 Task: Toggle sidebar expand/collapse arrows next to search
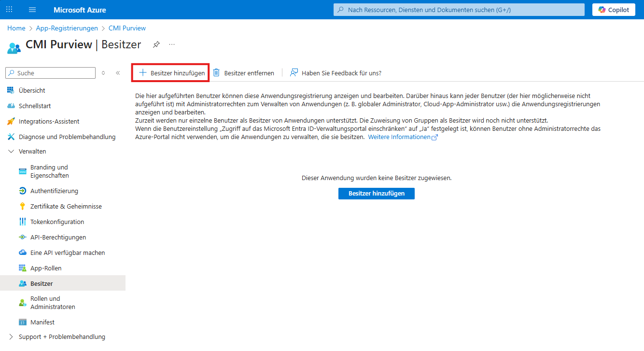click(103, 73)
